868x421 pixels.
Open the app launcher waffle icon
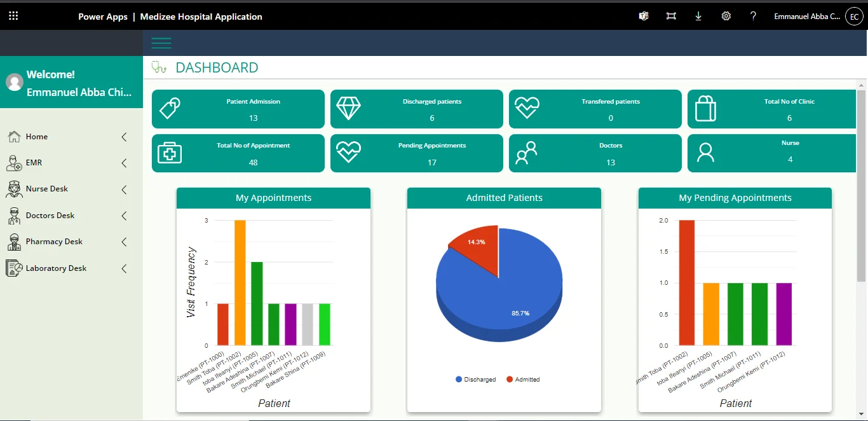click(13, 17)
